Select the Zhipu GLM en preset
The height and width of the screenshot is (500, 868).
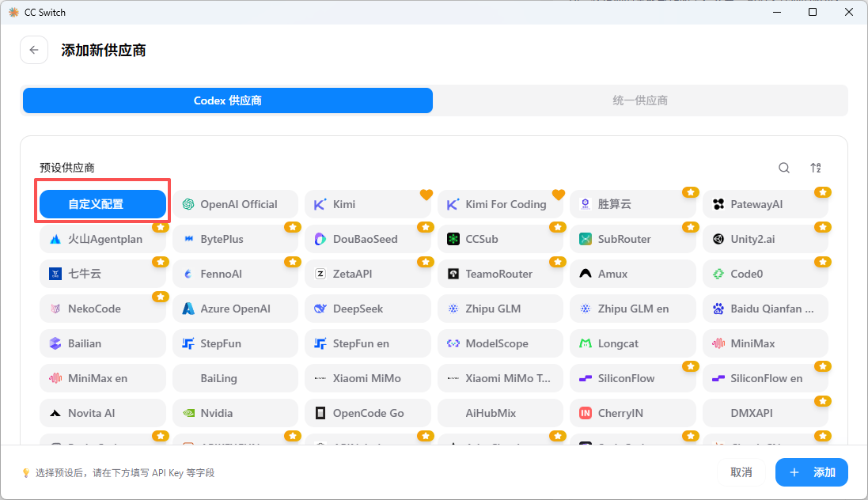tap(633, 309)
